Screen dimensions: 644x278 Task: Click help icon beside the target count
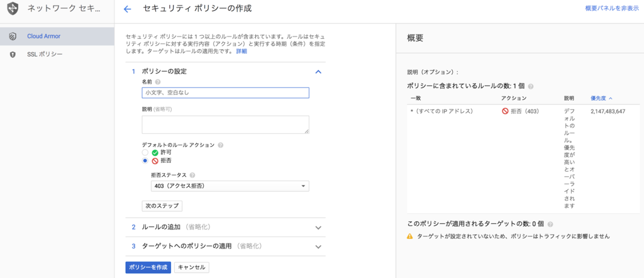click(x=550, y=224)
